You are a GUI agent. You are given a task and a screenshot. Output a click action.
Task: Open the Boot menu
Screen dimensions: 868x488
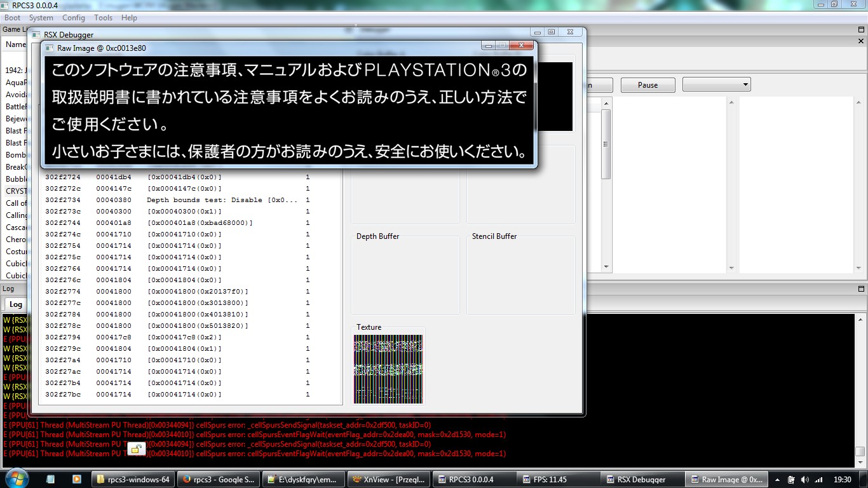[12, 18]
